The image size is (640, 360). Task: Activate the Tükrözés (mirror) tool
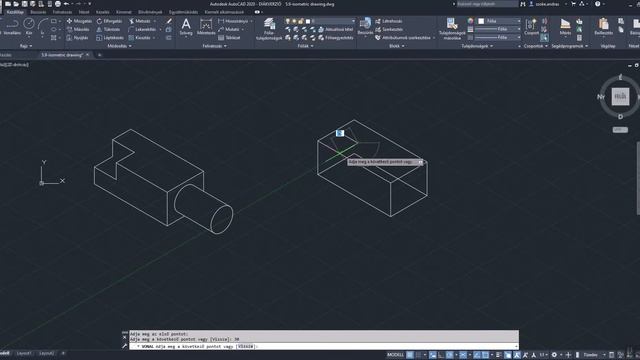[x=109, y=29]
